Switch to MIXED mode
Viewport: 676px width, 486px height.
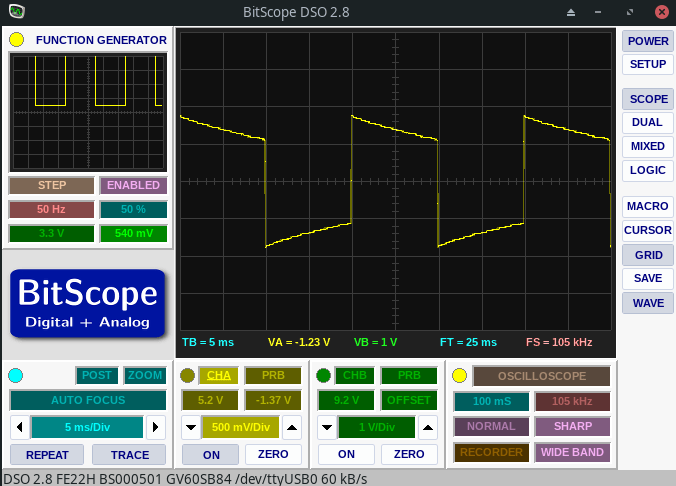648,146
